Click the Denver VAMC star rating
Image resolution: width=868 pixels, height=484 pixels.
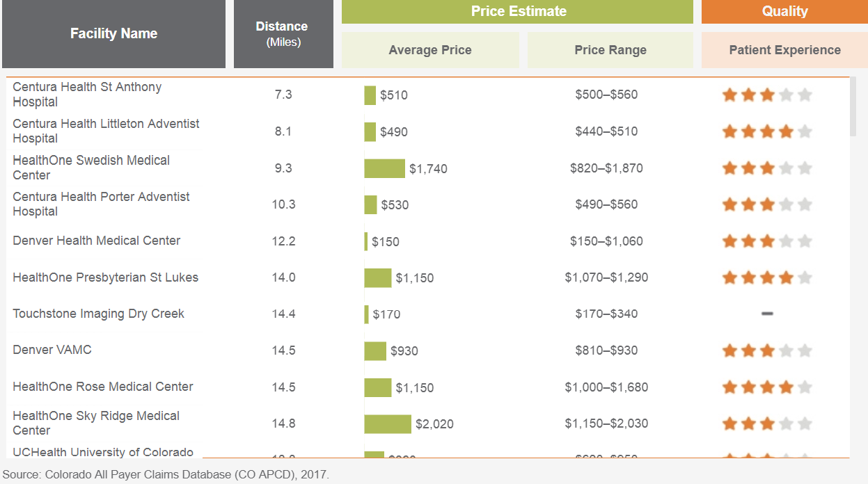(767, 350)
